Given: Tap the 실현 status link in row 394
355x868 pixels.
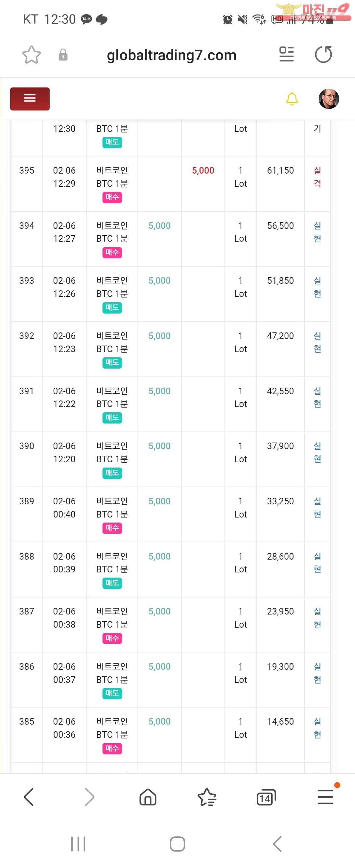Looking at the screenshot, I should 317,232.
